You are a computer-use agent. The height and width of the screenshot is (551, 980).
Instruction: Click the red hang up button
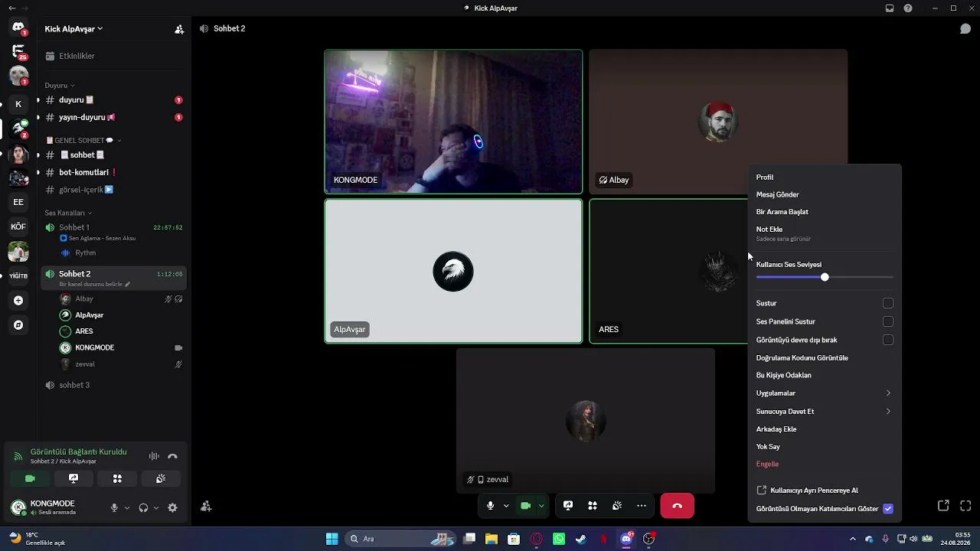[677, 506]
